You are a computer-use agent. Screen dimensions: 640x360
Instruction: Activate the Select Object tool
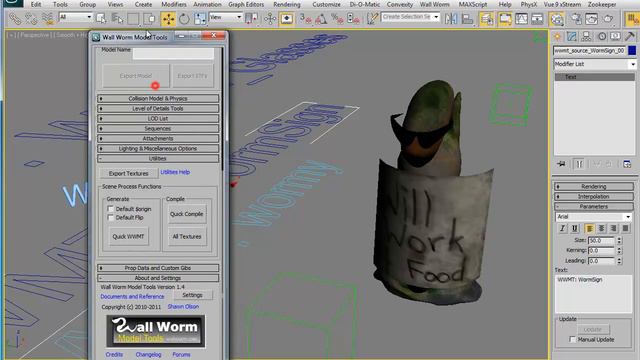coord(101,19)
